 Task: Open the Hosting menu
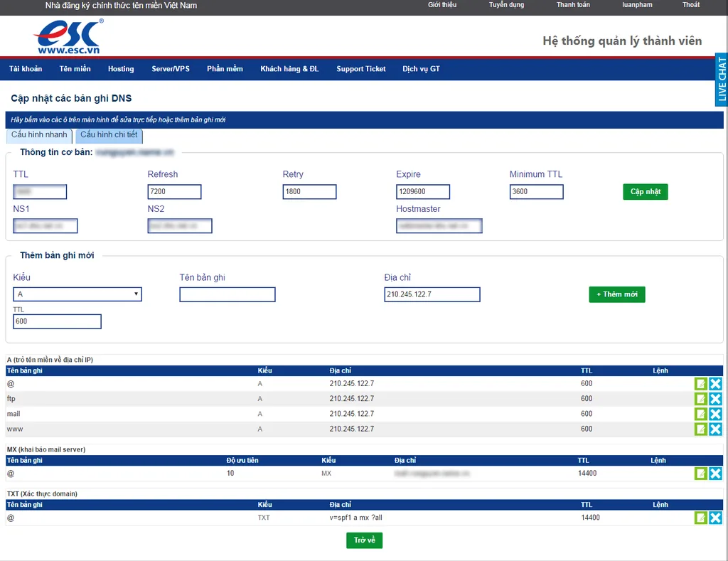[x=121, y=69]
